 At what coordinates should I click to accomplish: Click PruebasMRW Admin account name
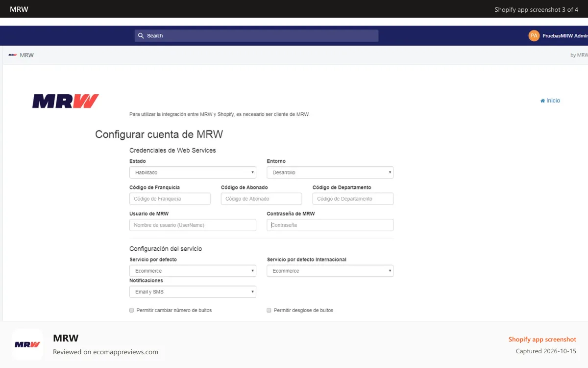click(565, 36)
